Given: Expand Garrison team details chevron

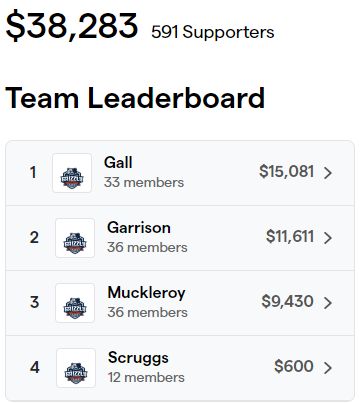Looking at the screenshot, I should coord(328,238).
